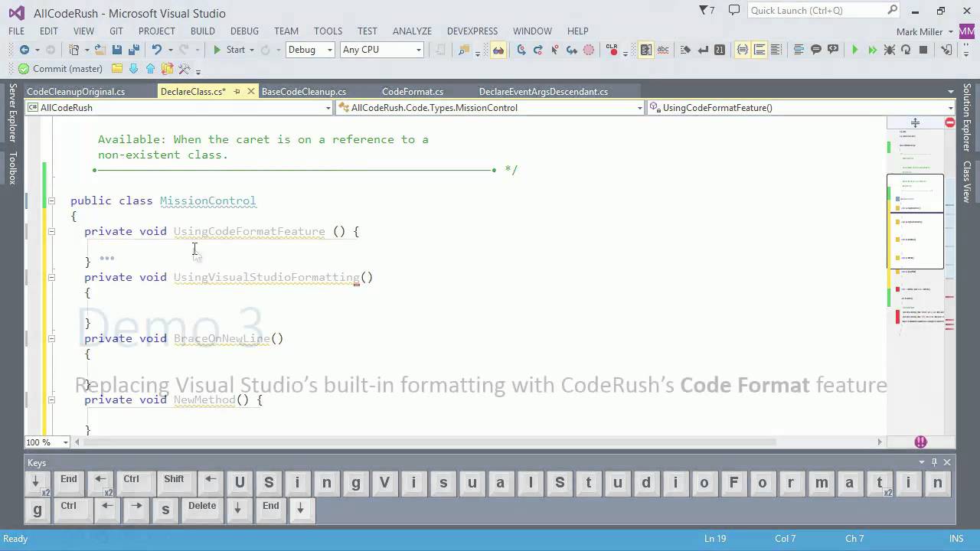Click the blue up arrow push icon
980x551 pixels.
[x=150, y=69]
